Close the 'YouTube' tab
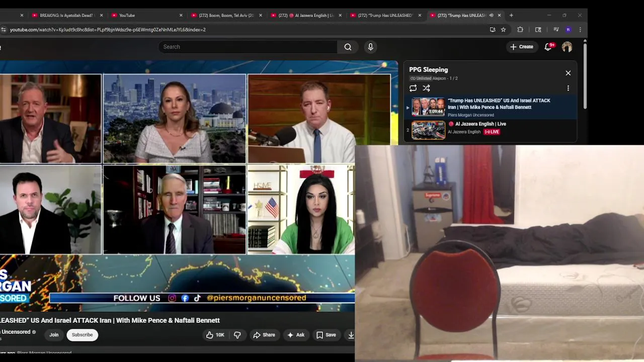The width and height of the screenshot is (644, 362). (x=181, y=15)
